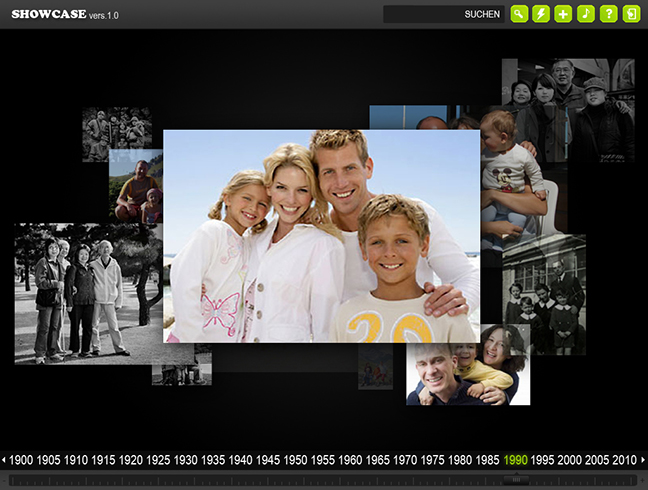Toggle the music note icon
The image size is (648, 490).
(x=586, y=14)
